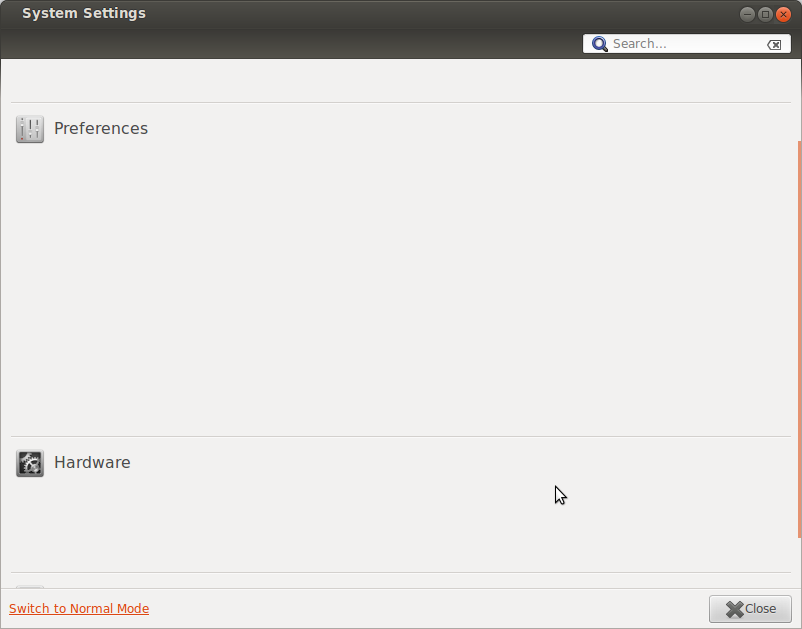
Task: Click empty dark toolbar left of Search
Action: pyautogui.click(x=300, y=44)
